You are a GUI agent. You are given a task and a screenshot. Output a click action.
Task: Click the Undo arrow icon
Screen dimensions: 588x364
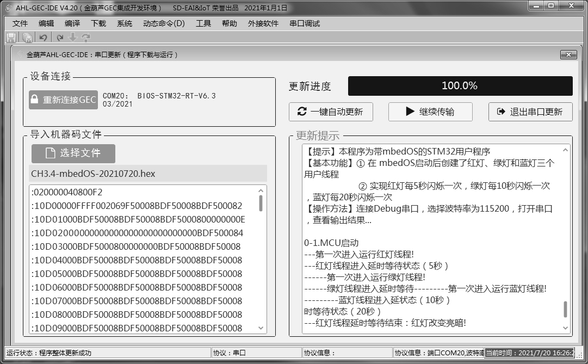pyautogui.click(x=43, y=38)
